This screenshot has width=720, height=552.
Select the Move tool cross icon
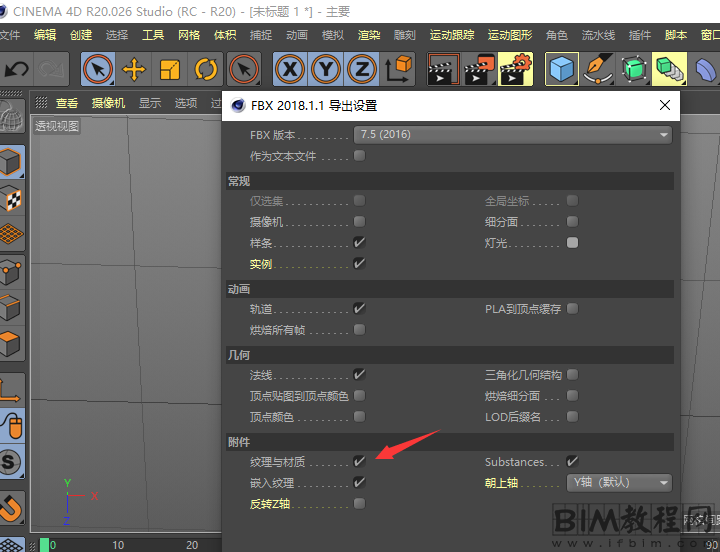[x=134, y=69]
